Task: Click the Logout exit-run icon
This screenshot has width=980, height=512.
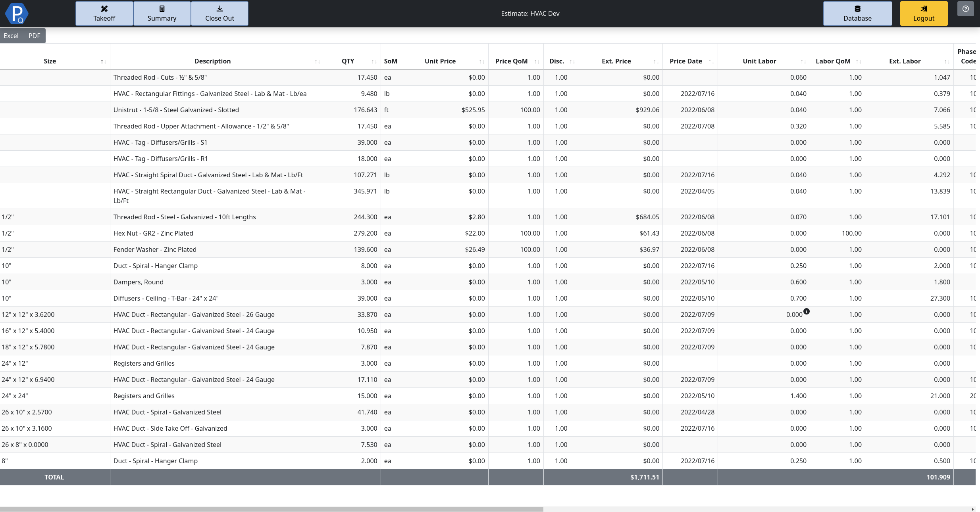Action: click(x=924, y=8)
